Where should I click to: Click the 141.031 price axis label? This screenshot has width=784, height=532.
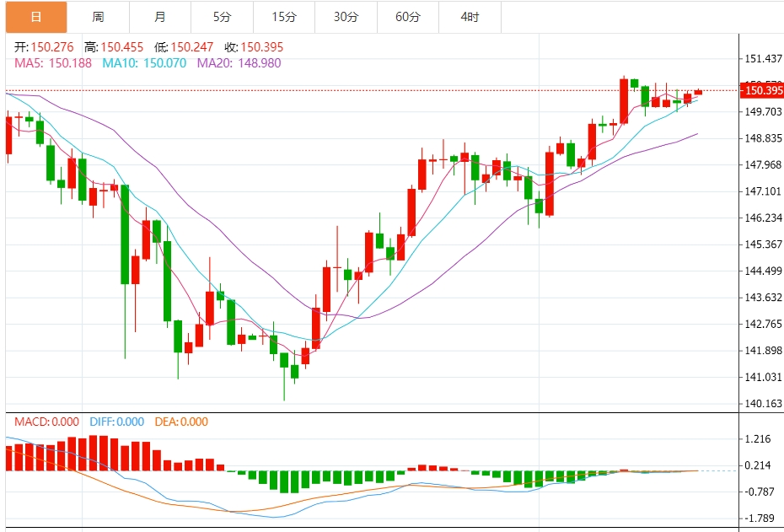pos(763,377)
